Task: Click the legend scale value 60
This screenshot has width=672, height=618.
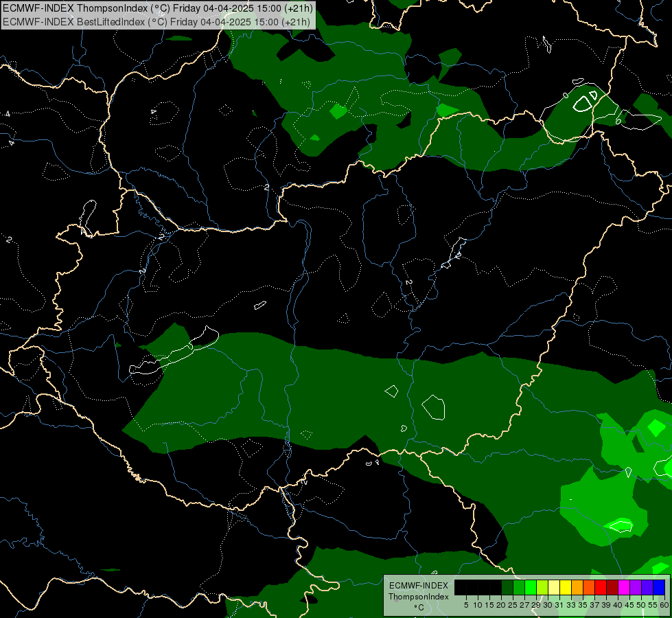Action: [x=664, y=605]
